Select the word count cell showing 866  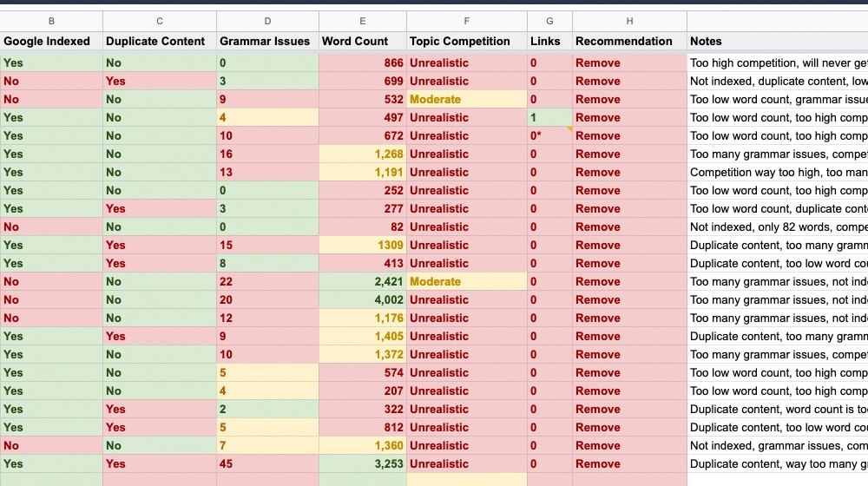(x=363, y=62)
